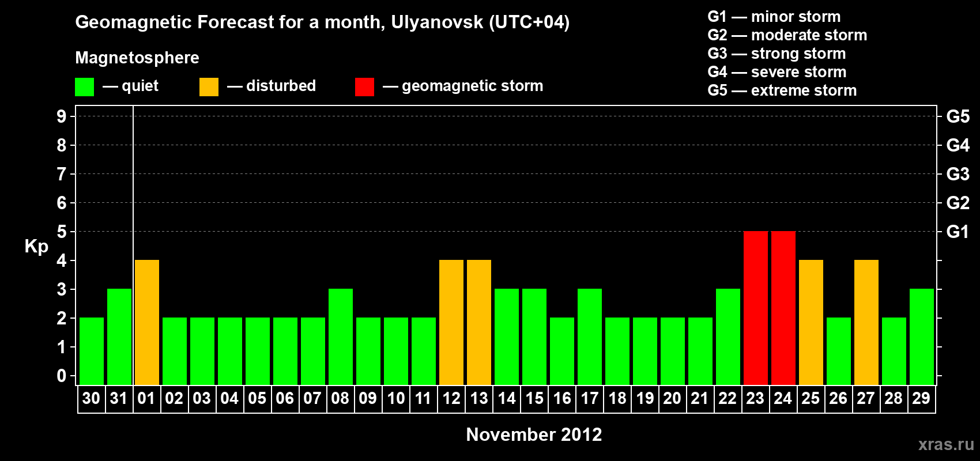980x461 pixels.
Task: Click the orange bar for day 25
Action: (x=811, y=322)
